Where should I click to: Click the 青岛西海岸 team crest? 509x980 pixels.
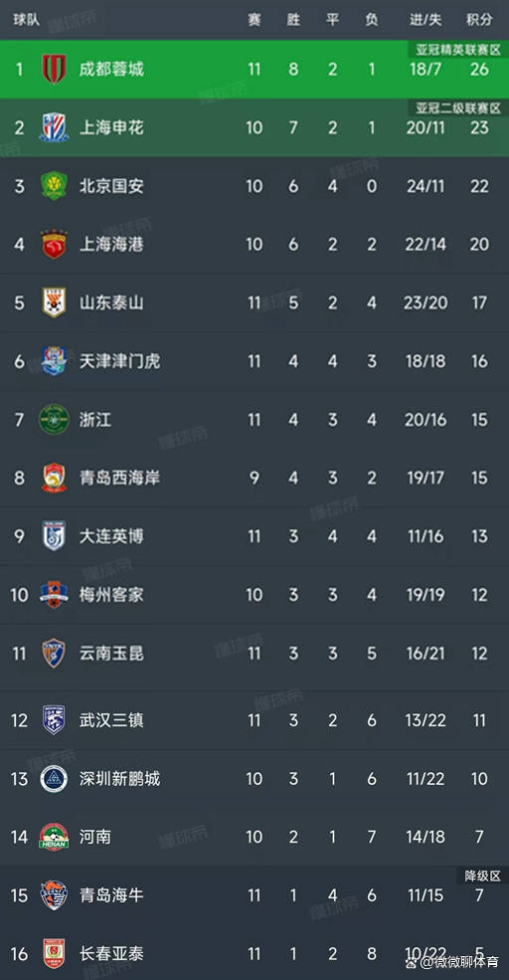point(55,479)
